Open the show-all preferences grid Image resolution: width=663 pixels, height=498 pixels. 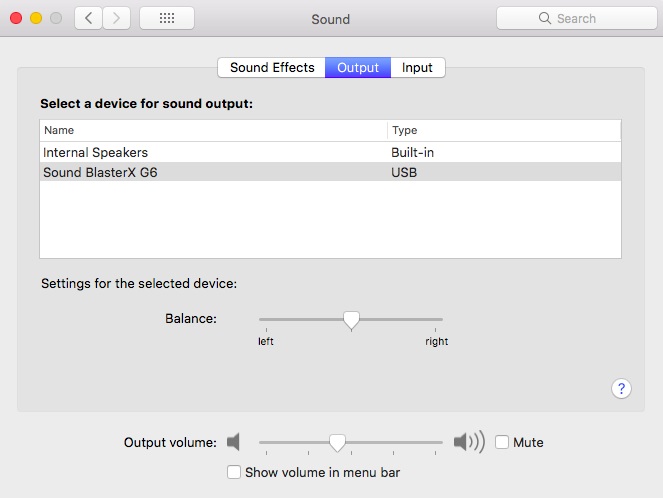tap(167, 18)
